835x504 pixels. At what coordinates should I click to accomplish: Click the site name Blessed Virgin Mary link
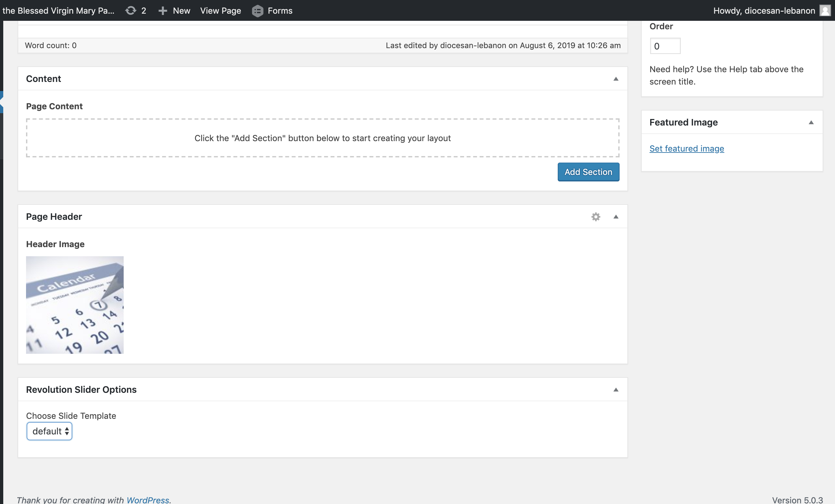click(58, 10)
